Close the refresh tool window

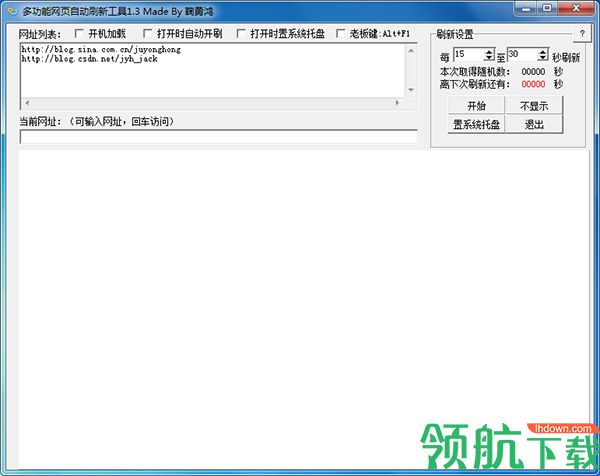pos(576,8)
